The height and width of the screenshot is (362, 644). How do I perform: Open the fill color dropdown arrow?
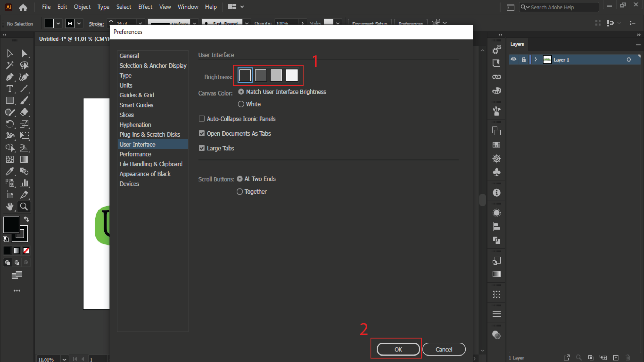pyautogui.click(x=58, y=24)
